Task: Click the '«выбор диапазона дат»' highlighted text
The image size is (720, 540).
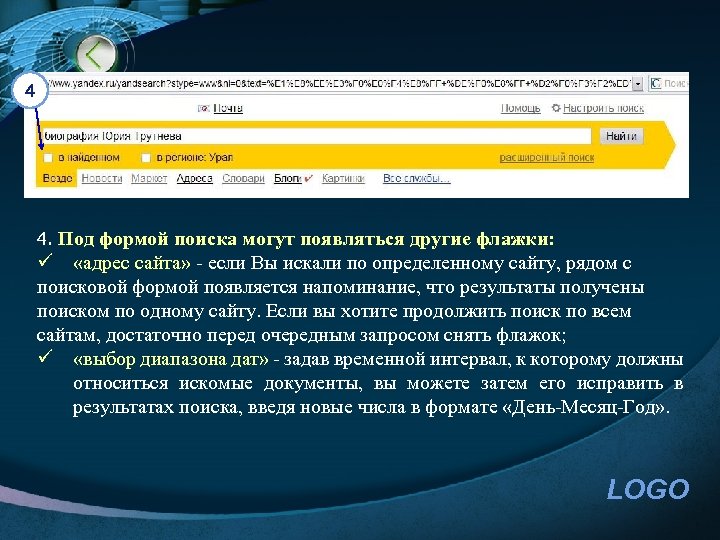Action: 171,359
